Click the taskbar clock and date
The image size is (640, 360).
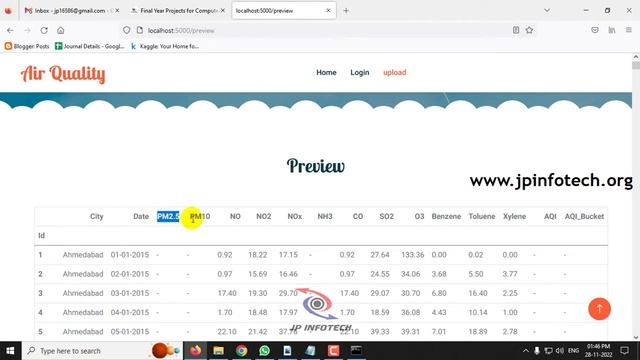coord(598,351)
